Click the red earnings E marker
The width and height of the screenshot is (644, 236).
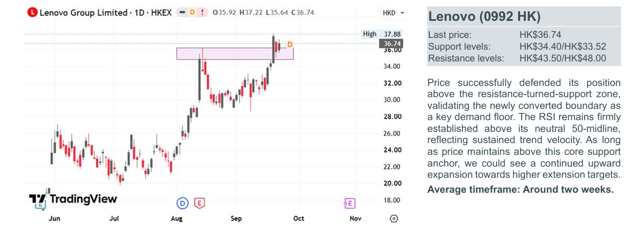coord(200,203)
